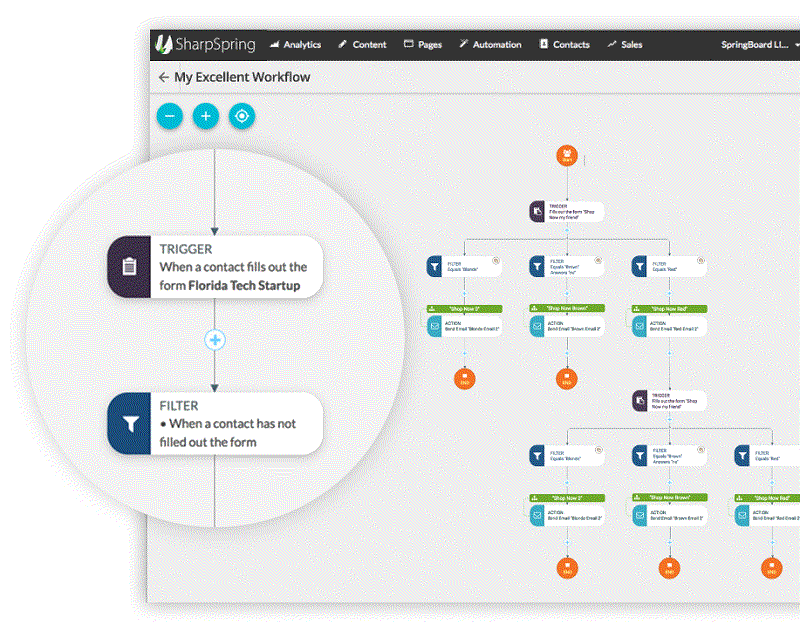Select the Pages menu item

click(423, 45)
